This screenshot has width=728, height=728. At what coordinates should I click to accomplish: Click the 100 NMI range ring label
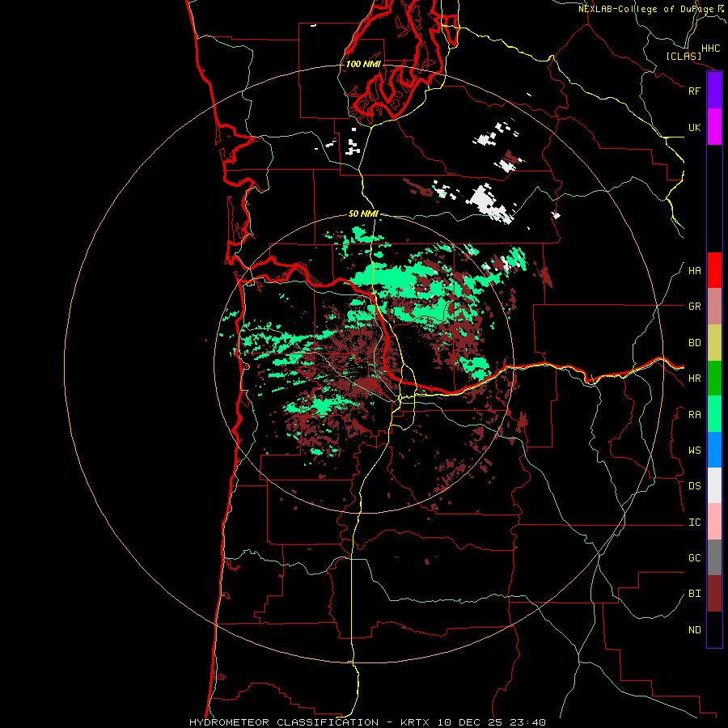click(x=363, y=64)
